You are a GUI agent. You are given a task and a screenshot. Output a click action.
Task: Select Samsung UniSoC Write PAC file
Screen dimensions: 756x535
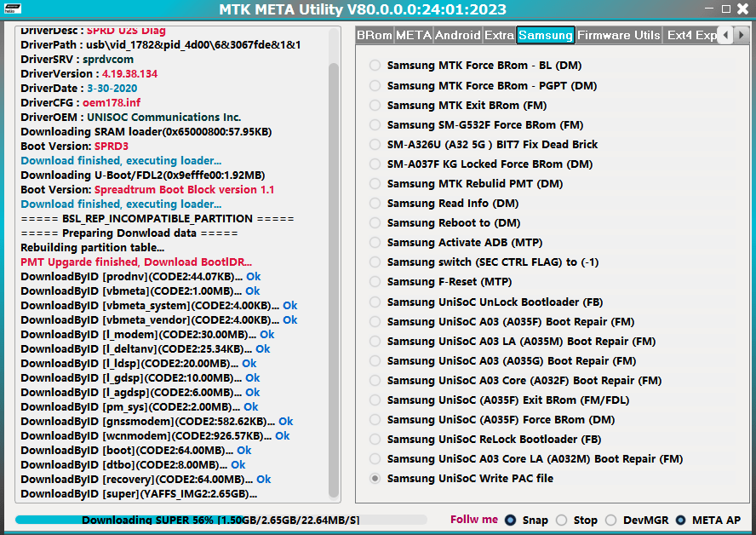click(375, 478)
